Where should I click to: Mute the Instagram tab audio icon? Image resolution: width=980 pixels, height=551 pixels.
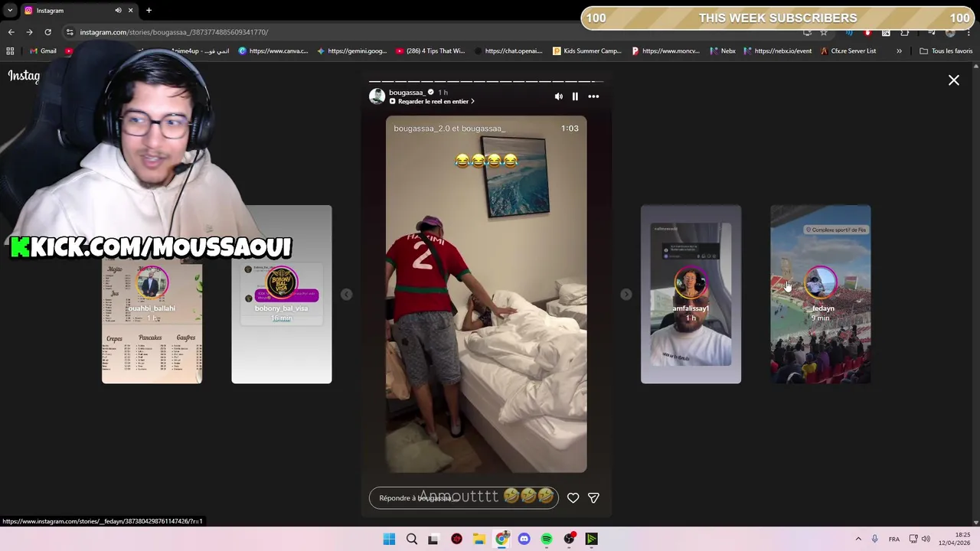(x=118, y=11)
